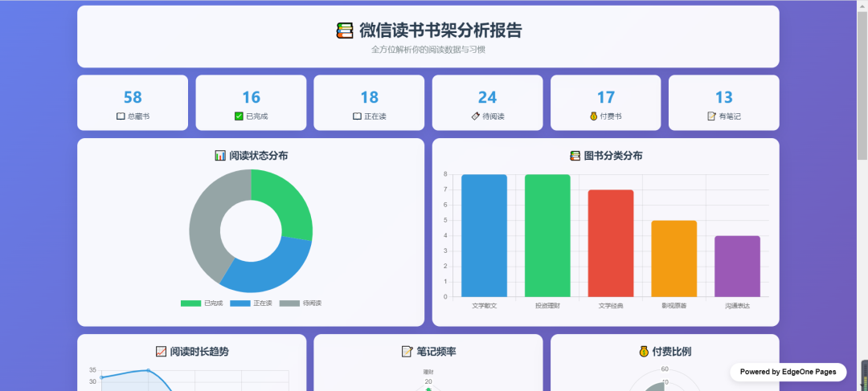Toggle the 正在读 legend item in donut chart
Viewport: 868px width, 391px height.
coord(251,303)
